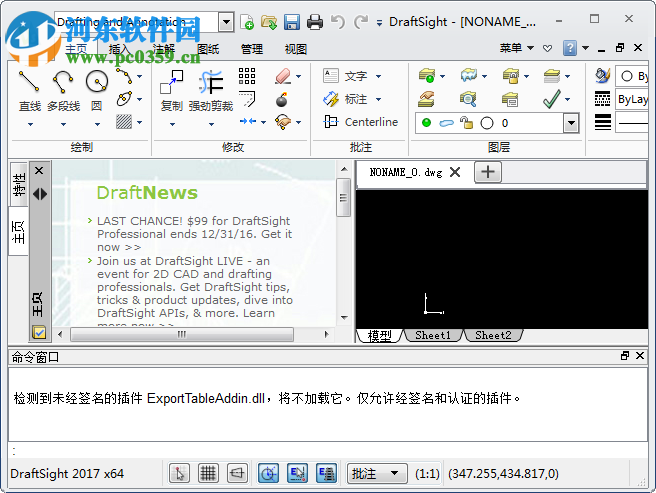Expand the Dimension (标注) dropdown arrow
Viewport: 656px width, 493px height.
pos(378,99)
